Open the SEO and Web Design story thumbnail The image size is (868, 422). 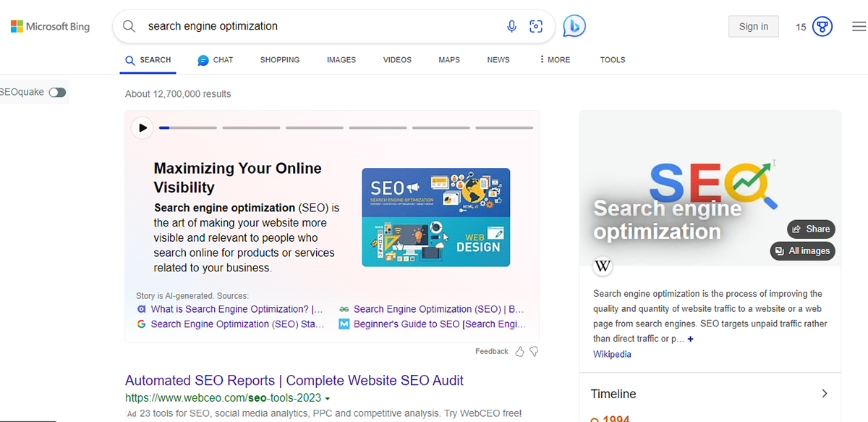click(x=435, y=217)
